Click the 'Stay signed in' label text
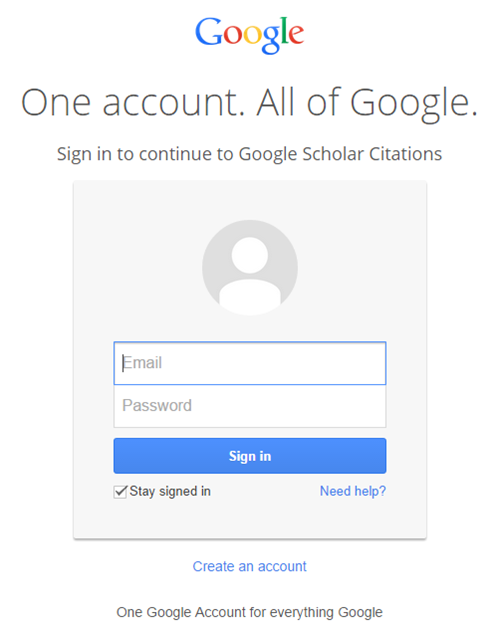This screenshot has width=495, height=624. [170, 491]
